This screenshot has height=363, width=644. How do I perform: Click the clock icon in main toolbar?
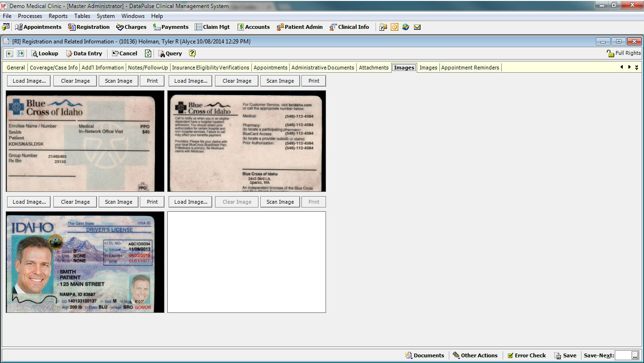(x=394, y=27)
